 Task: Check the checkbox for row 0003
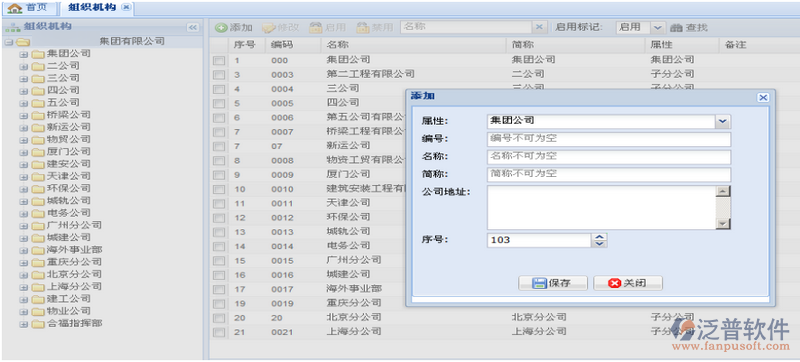(219, 75)
